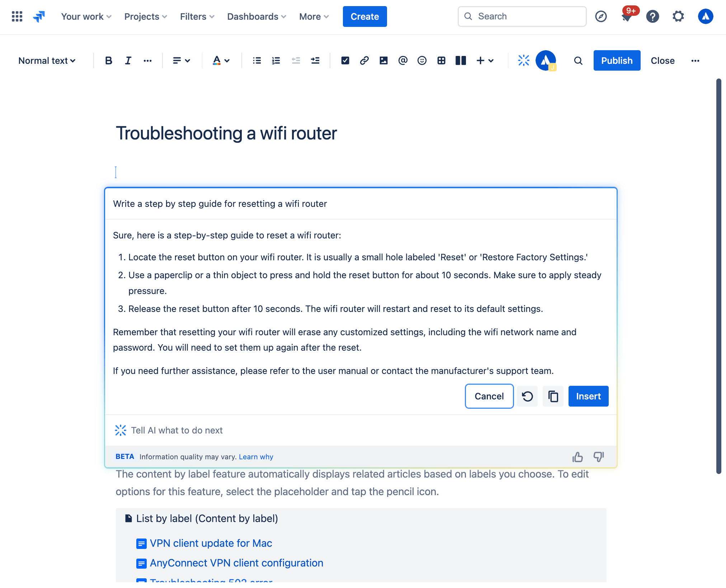Expand the text color options

click(228, 61)
